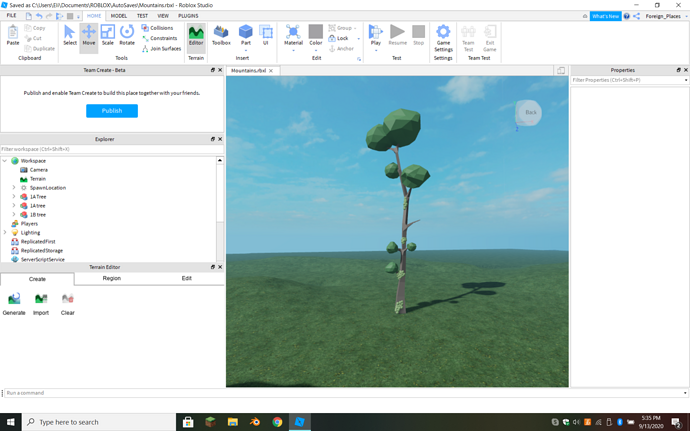Switch to Region tab in Terrain Editor
Screen dimensions: 690x431
[111, 278]
